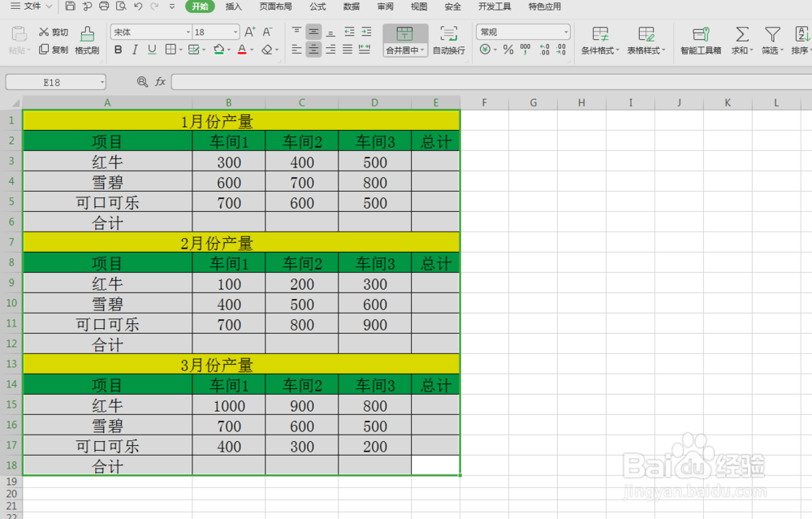The image size is (812, 519).
Task: Click the distributed alignment icon
Action: tap(365, 50)
